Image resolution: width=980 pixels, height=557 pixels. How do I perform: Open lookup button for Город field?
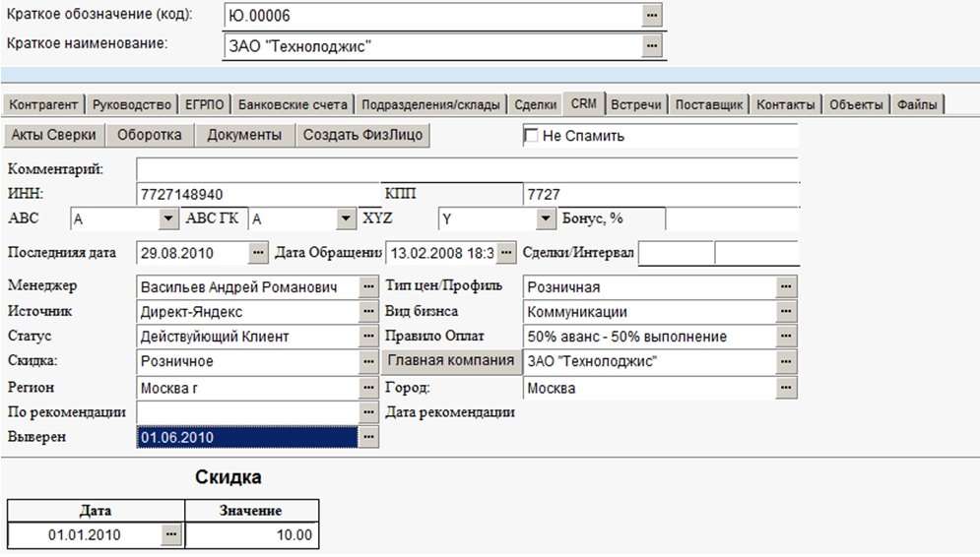786,388
